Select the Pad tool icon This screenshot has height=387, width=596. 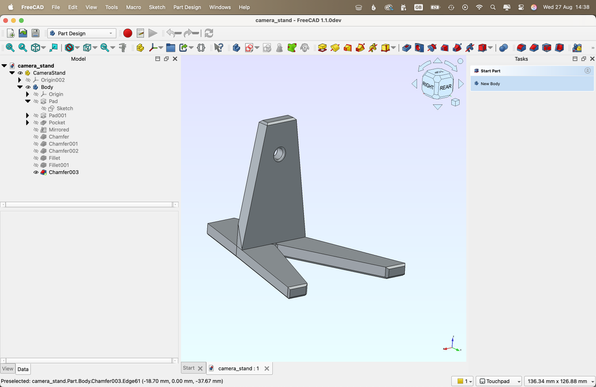point(322,48)
